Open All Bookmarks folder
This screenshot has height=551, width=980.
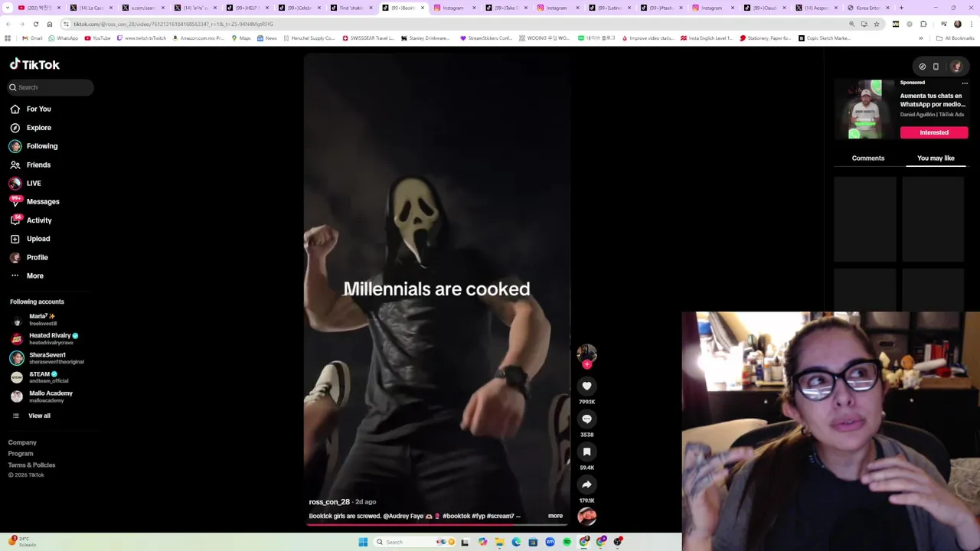pos(955,38)
